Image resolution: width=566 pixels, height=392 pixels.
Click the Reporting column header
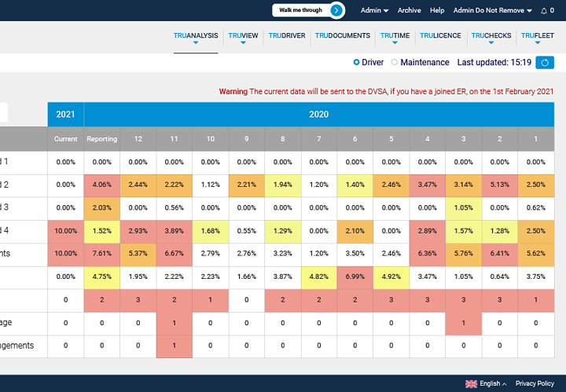(x=101, y=139)
